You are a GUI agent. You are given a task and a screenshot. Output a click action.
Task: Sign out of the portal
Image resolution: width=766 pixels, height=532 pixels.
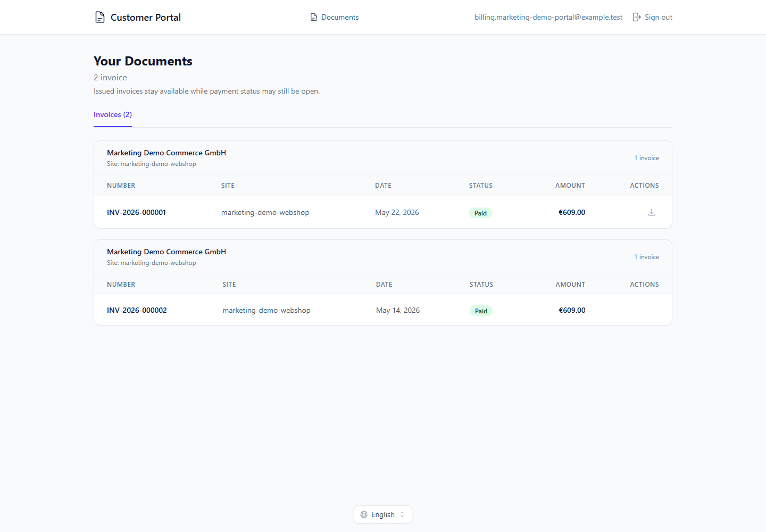point(653,17)
